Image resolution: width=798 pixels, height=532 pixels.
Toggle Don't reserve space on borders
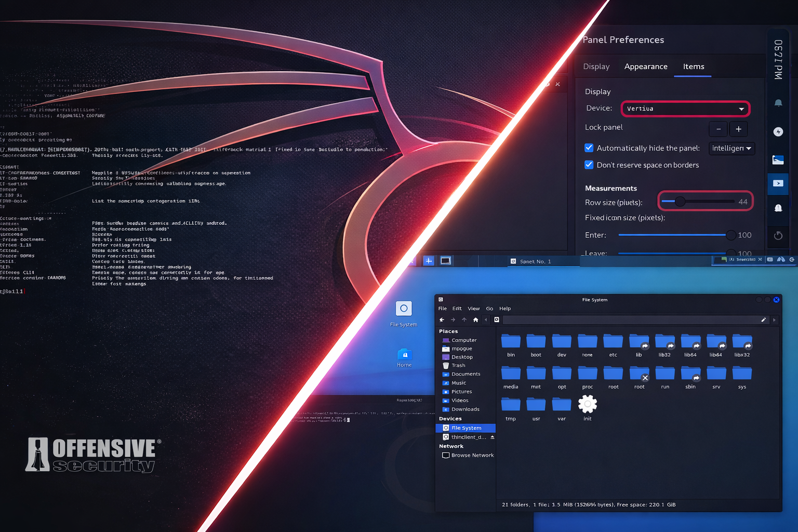coord(589,165)
